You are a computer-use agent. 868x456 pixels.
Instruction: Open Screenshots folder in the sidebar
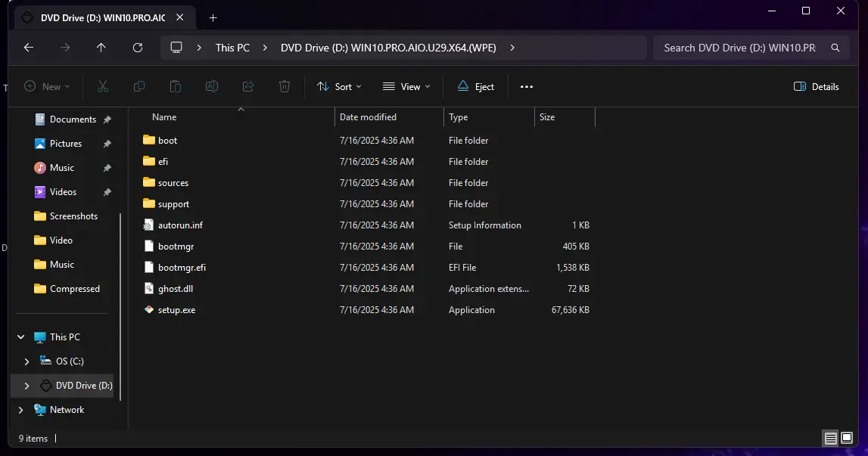pos(73,216)
